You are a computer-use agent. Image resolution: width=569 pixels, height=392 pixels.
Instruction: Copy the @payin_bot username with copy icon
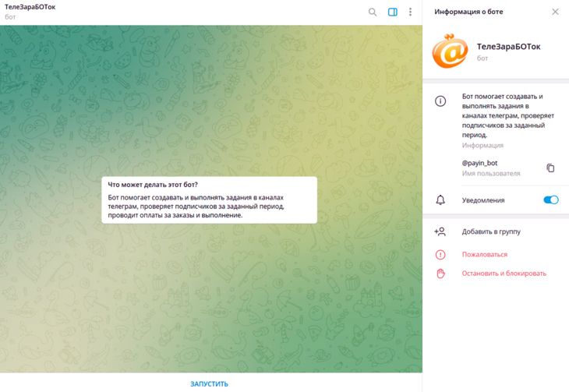click(550, 168)
